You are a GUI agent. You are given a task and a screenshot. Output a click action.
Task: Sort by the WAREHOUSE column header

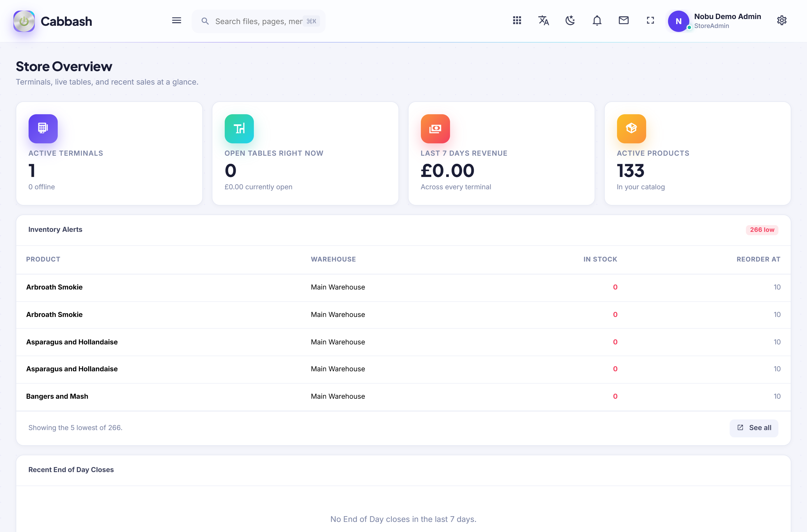pyautogui.click(x=333, y=259)
